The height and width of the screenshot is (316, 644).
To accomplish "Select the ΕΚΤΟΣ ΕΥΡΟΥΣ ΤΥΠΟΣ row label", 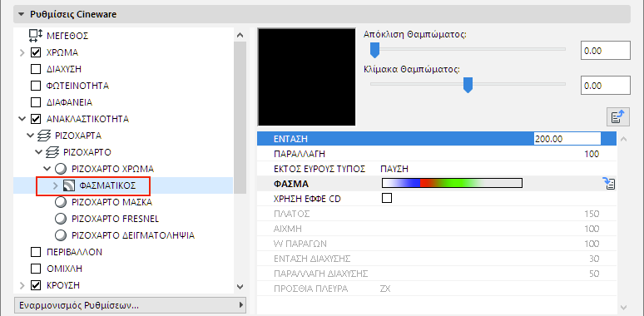I will (x=320, y=169).
